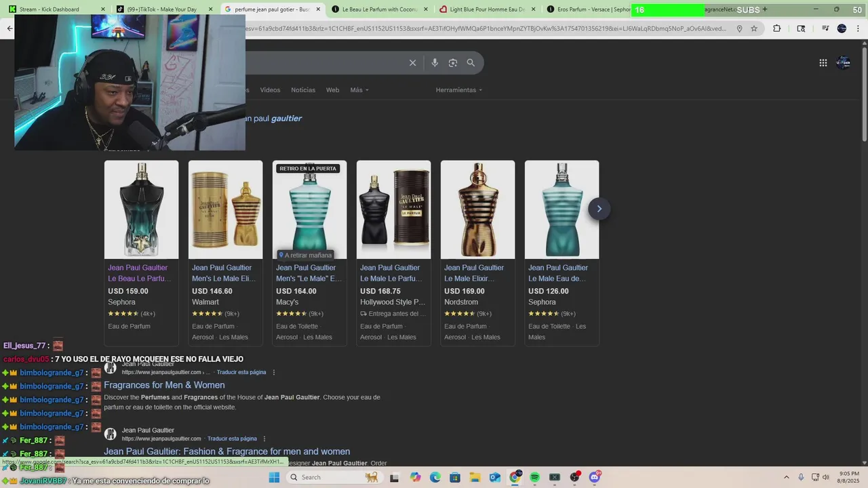This screenshot has width=868, height=488.
Task: Click the Le Beau green bottle thumbnail
Action: (x=141, y=209)
